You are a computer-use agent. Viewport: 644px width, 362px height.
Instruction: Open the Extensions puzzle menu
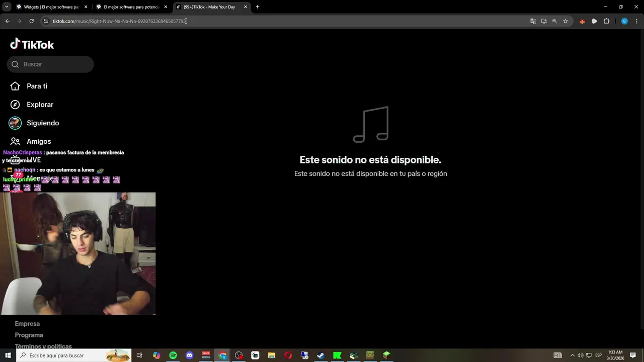pos(606,21)
